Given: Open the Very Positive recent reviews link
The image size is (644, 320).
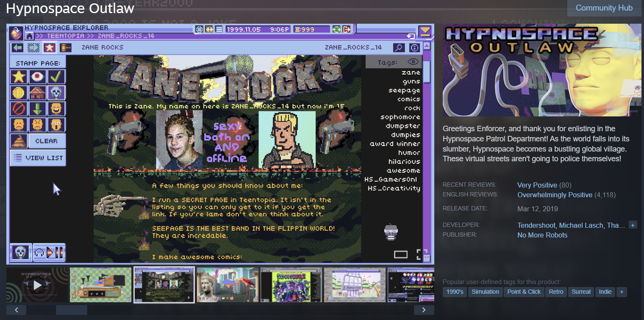Looking at the screenshot, I should click(x=537, y=185).
